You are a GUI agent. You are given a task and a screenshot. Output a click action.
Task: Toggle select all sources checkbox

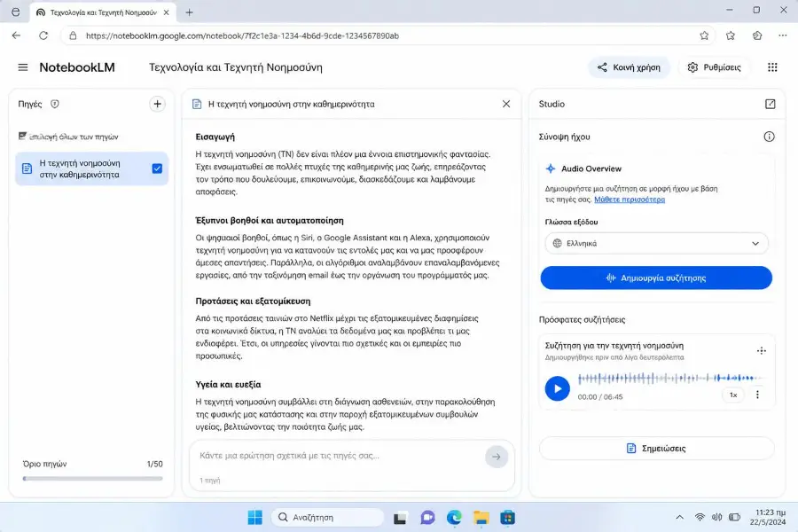[x=22, y=136]
